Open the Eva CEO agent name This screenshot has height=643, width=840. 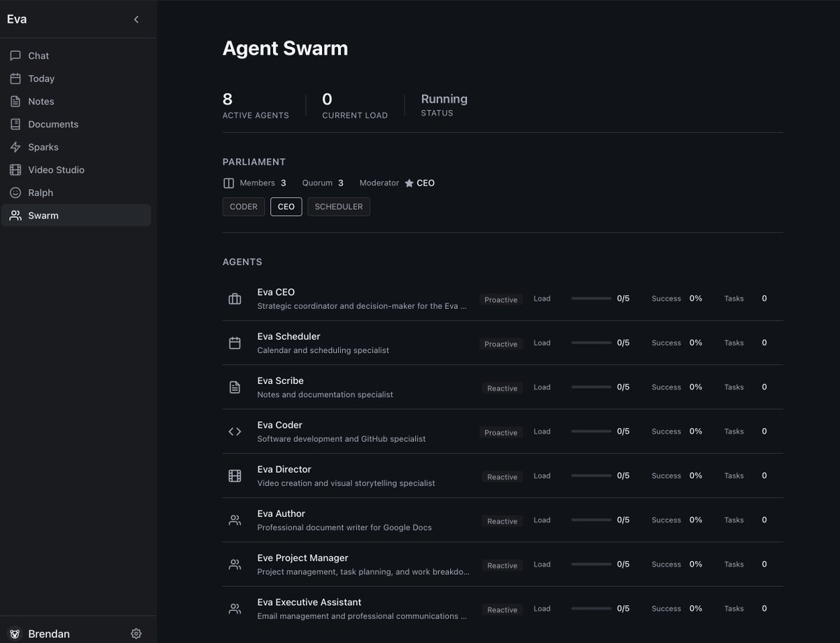coord(276,292)
